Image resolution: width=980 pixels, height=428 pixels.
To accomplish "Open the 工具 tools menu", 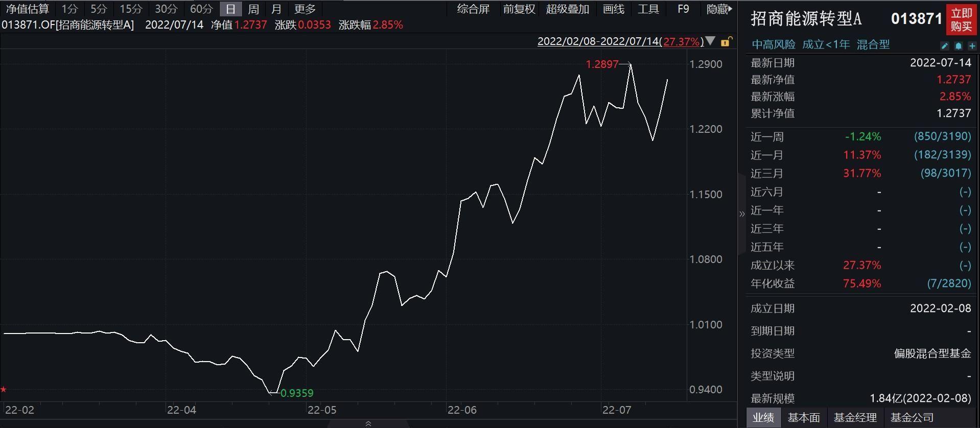I will click(648, 9).
